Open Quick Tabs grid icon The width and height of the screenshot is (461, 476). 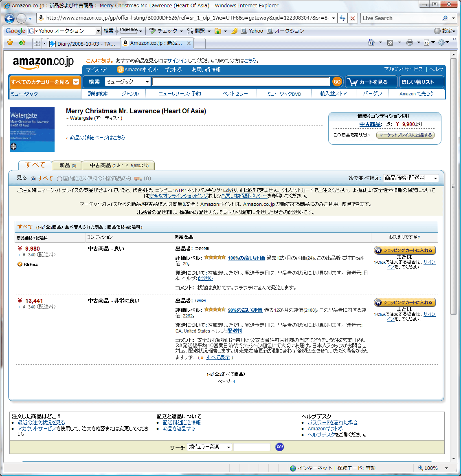(37, 43)
